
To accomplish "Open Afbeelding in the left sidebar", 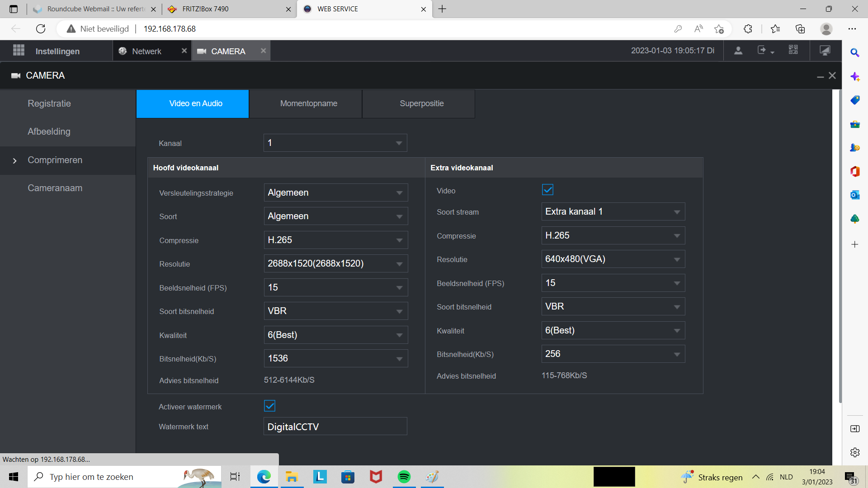I will click(x=49, y=131).
